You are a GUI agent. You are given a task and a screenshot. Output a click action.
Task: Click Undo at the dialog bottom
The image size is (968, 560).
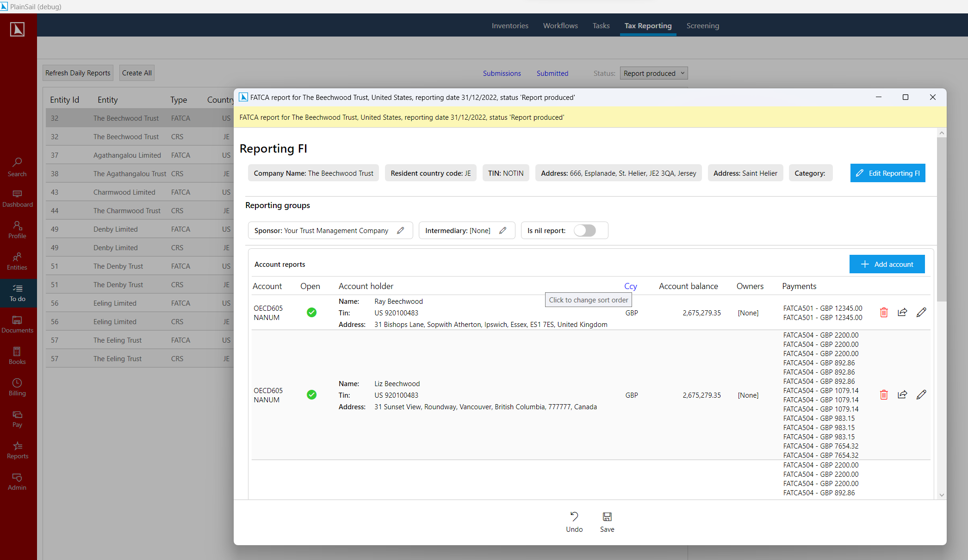(574, 522)
